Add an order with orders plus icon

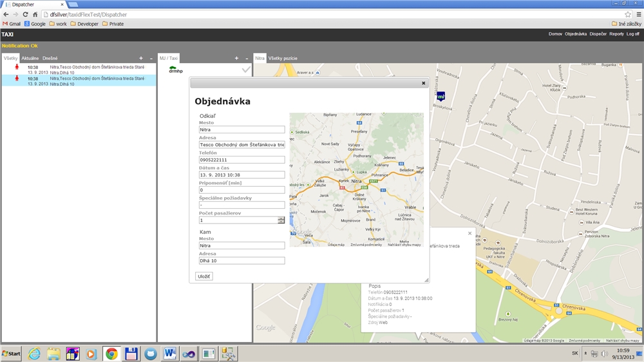pos(141,59)
